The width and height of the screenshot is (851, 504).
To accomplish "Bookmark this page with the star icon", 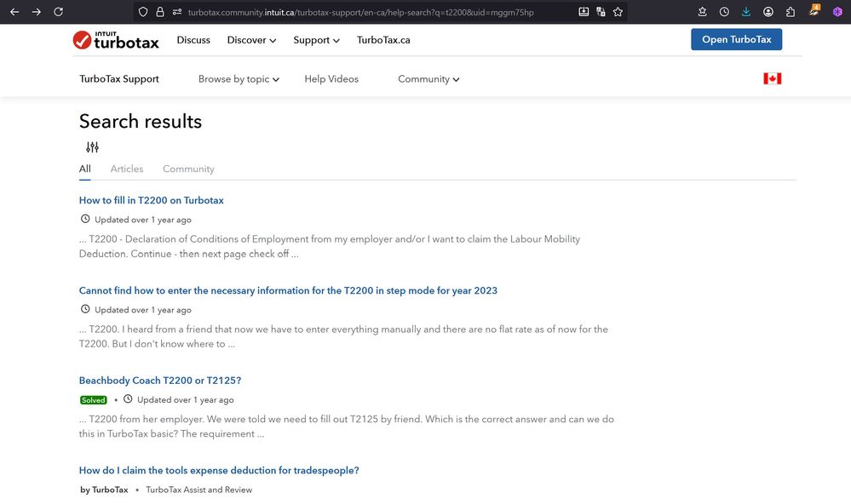I will click(x=618, y=12).
